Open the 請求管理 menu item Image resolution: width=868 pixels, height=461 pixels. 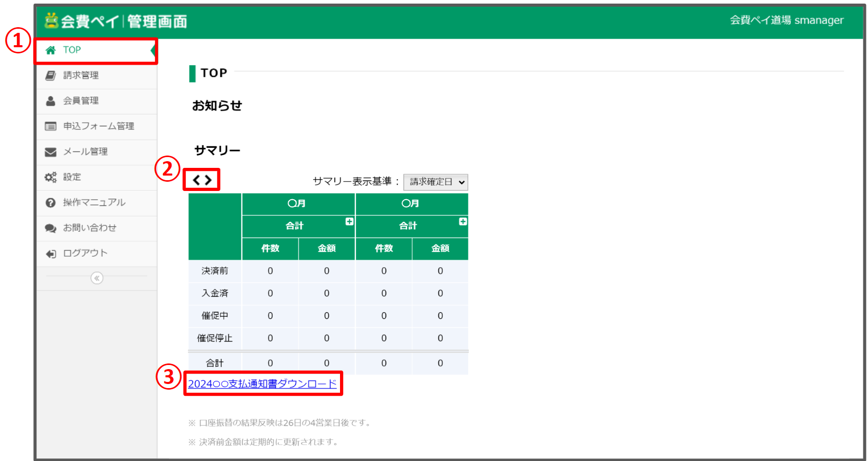(x=81, y=75)
